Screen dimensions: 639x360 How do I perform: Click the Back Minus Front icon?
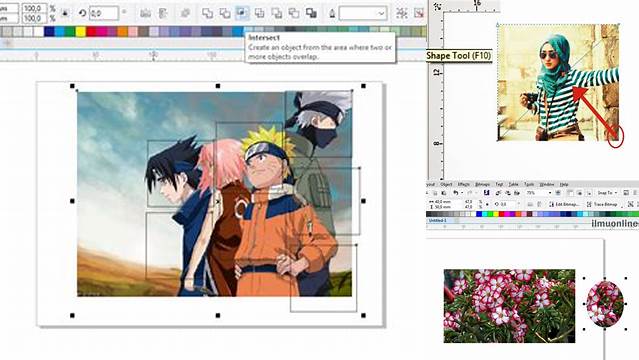pyautogui.click(x=294, y=13)
